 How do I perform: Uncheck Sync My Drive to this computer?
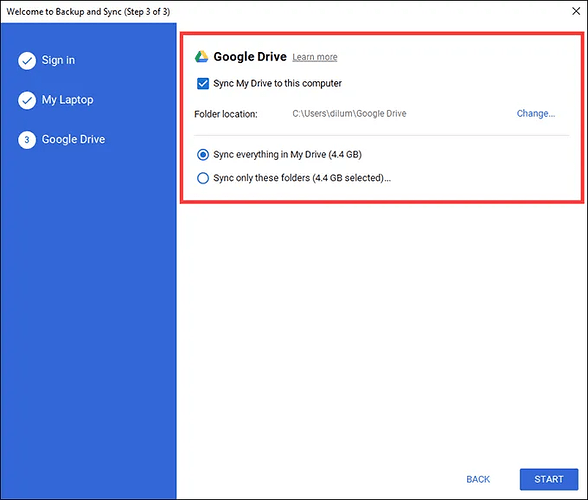(203, 83)
